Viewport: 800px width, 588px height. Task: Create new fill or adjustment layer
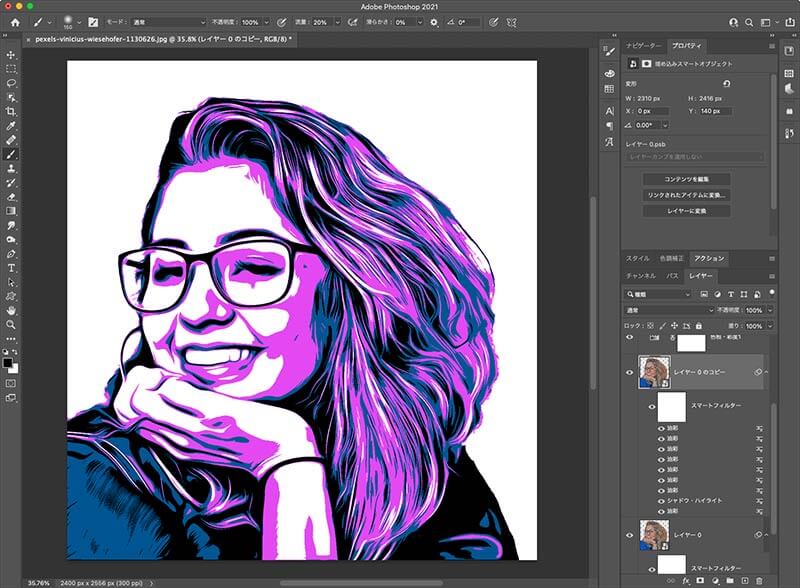point(715,581)
